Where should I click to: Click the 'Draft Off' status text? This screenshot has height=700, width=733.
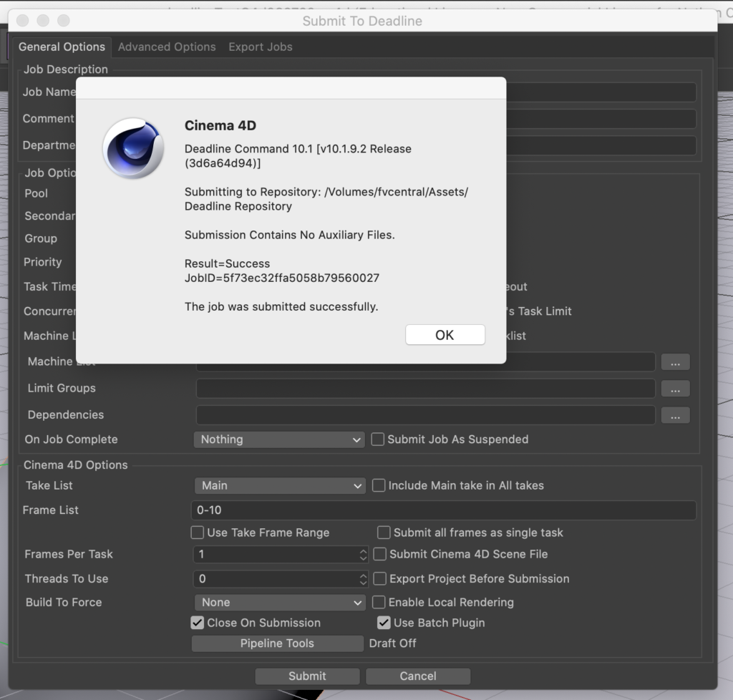pos(393,643)
